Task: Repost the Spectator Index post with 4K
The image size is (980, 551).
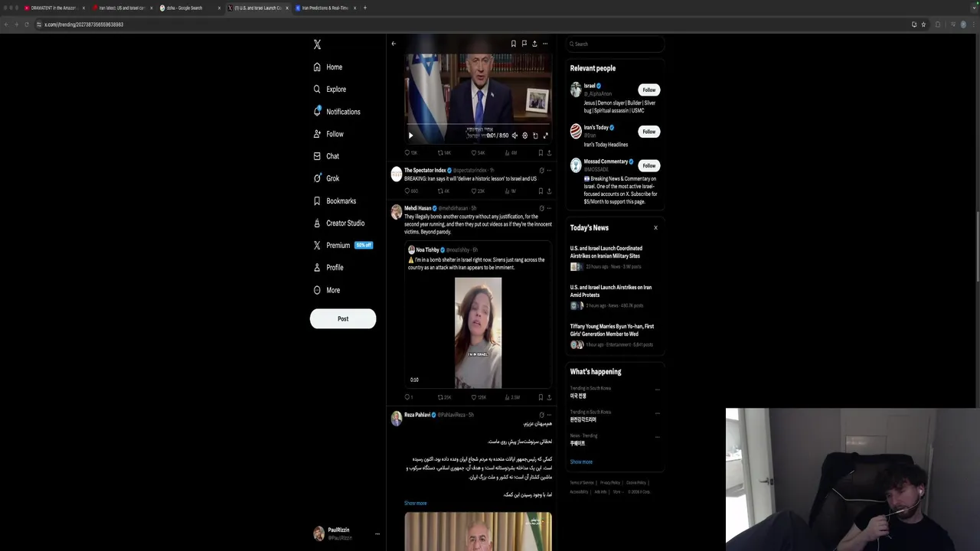Action: pos(444,191)
